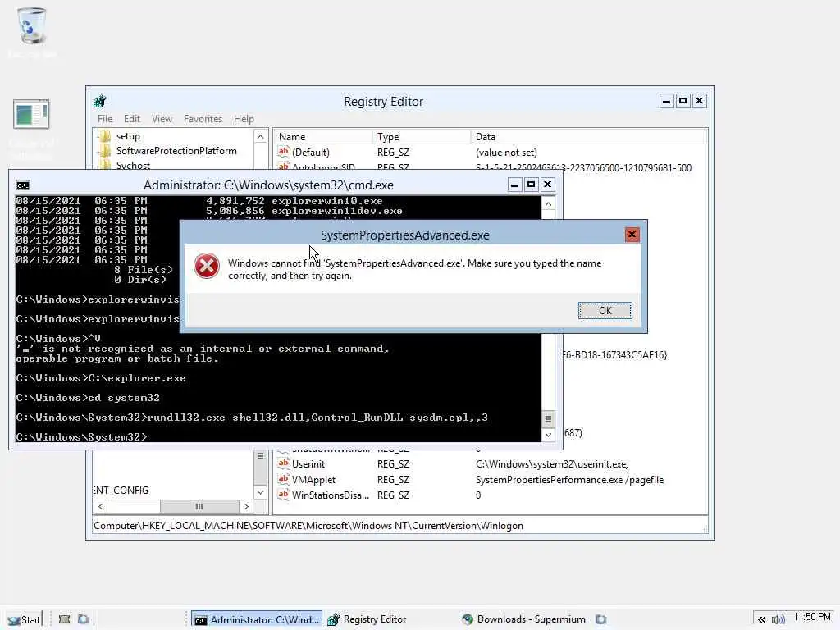Click OK in the SystemPropertiesAdvanced.exe error dialog
840x630 pixels.
[x=605, y=310]
